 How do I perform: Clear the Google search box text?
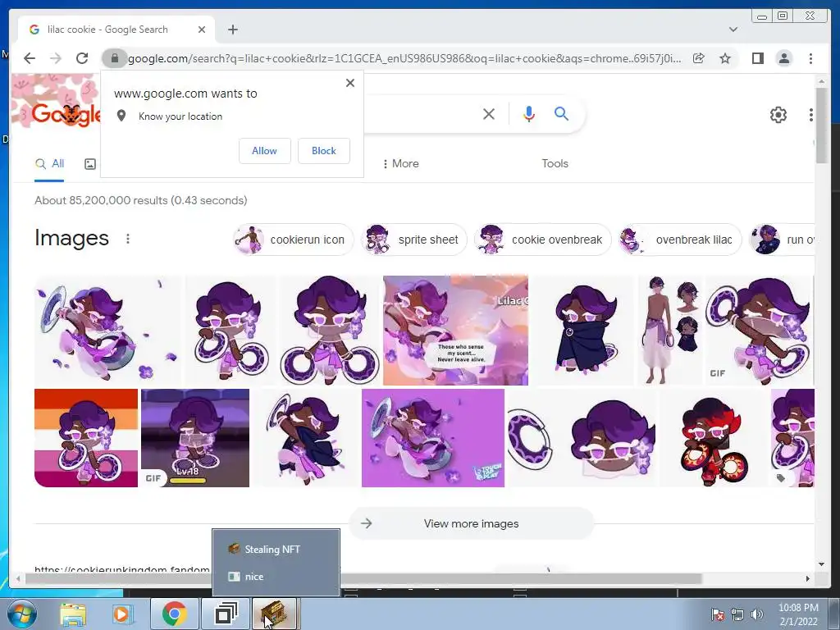489,113
